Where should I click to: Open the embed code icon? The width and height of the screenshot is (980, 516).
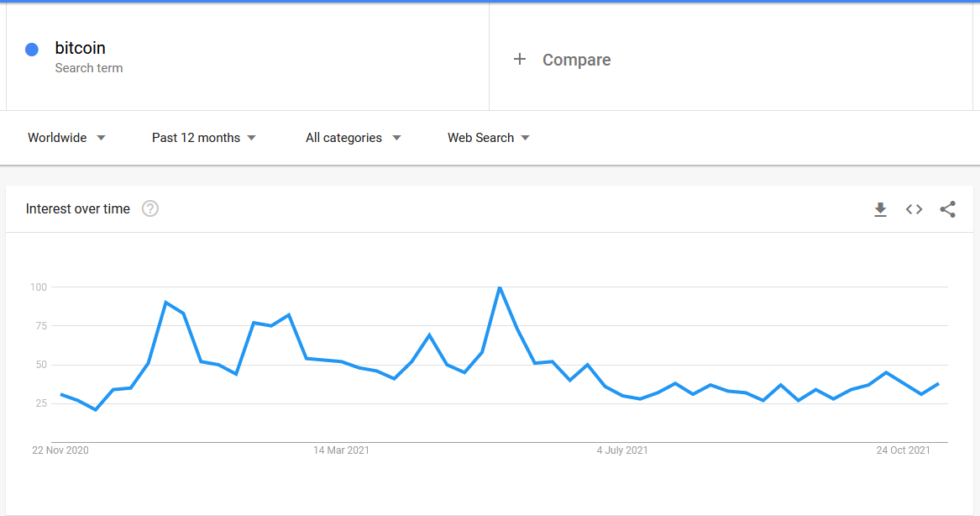pyautogui.click(x=914, y=209)
